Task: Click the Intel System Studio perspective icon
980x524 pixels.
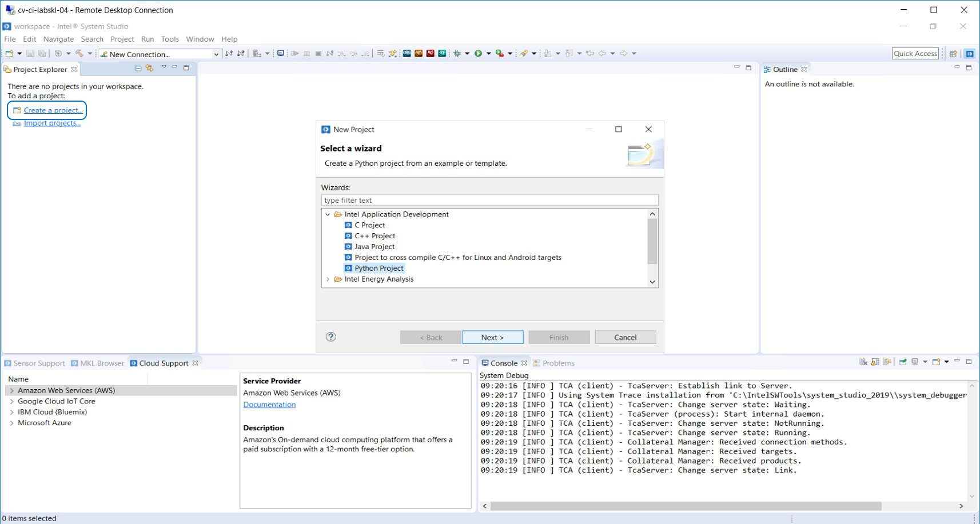Action: click(970, 54)
